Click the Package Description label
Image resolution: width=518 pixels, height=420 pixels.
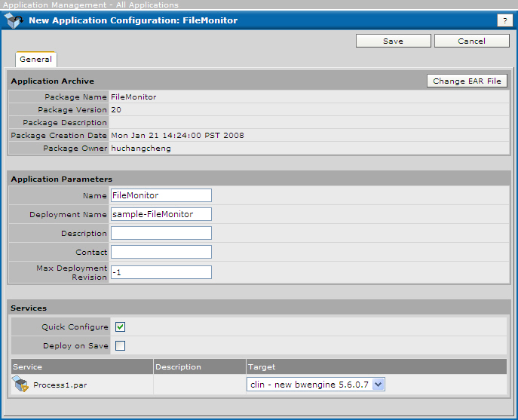[65, 123]
